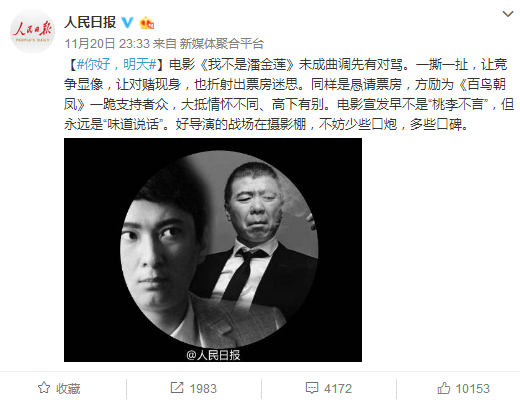
Task: Enlarge the attached black-and-white photo
Action: (x=213, y=250)
